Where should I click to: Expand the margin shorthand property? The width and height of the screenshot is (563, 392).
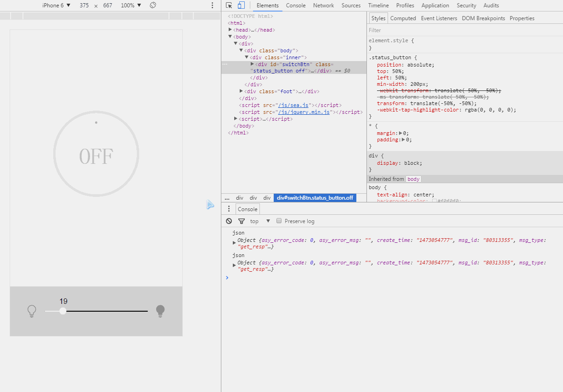pos(400,133)
